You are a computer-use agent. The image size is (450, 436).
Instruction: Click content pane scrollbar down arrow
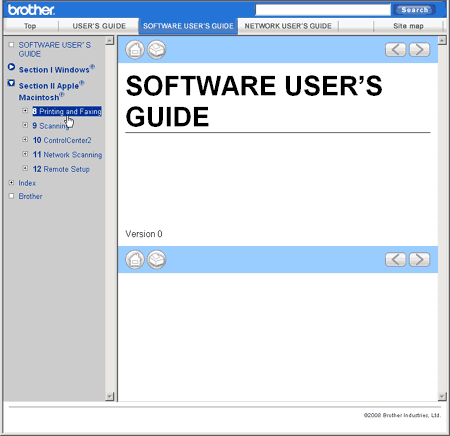pos(442,397)
